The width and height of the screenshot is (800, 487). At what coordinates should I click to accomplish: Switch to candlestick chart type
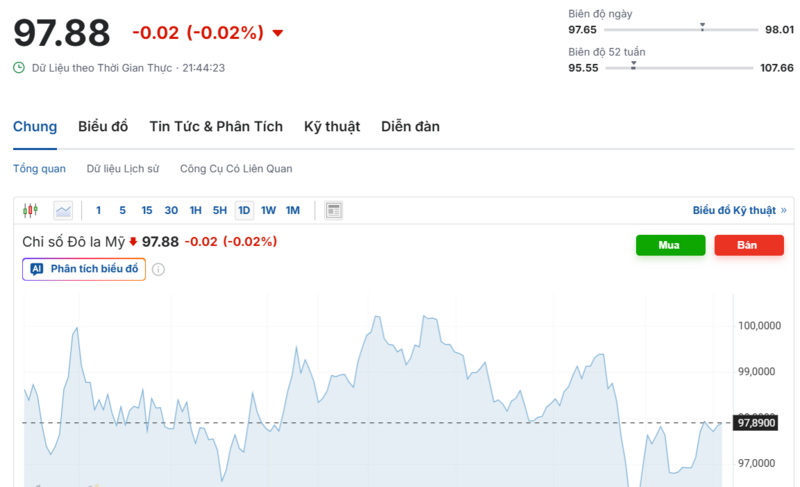point(30,210)
